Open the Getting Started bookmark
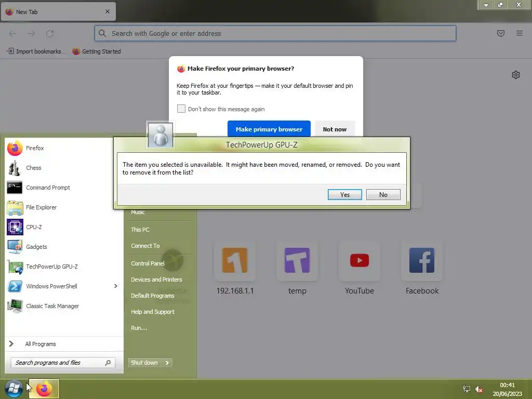 97,51
